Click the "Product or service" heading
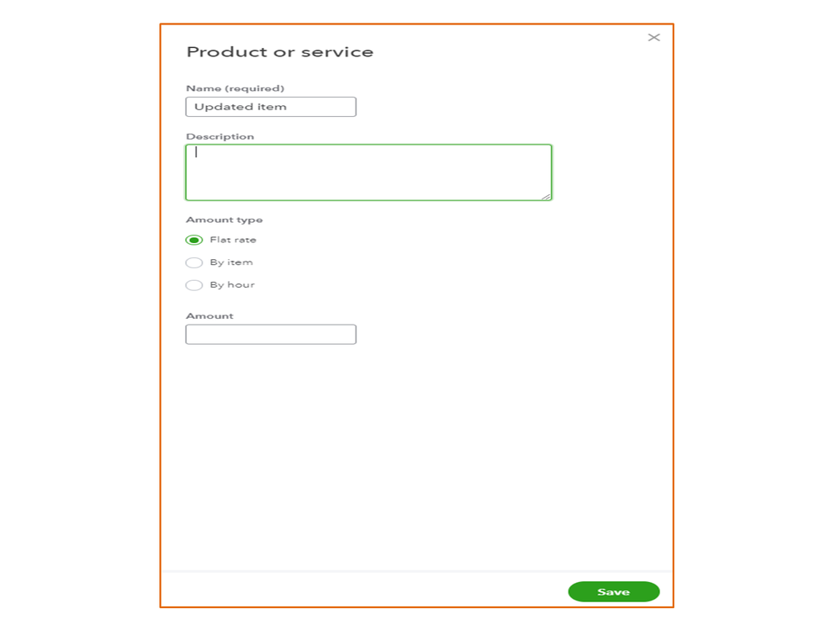The height and width of the screenshot is (630, 840). 279,52
